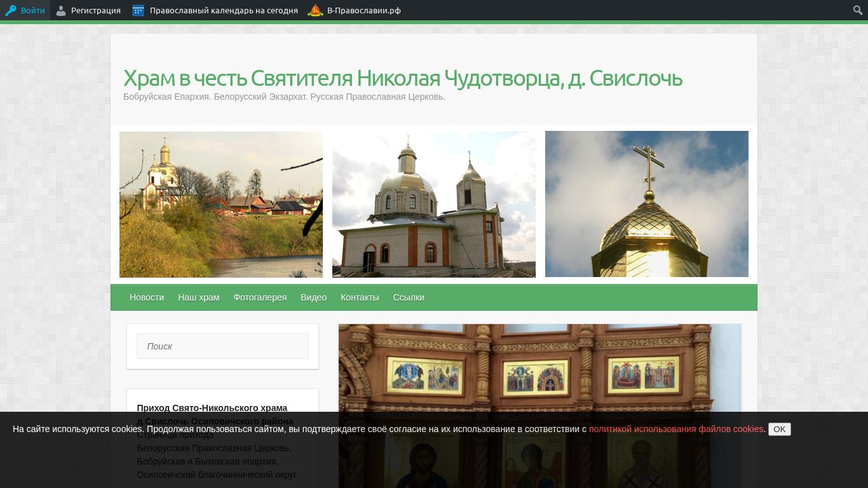Open the Фотогалерея section
This screenshot has height=488, width=868.
260,297
